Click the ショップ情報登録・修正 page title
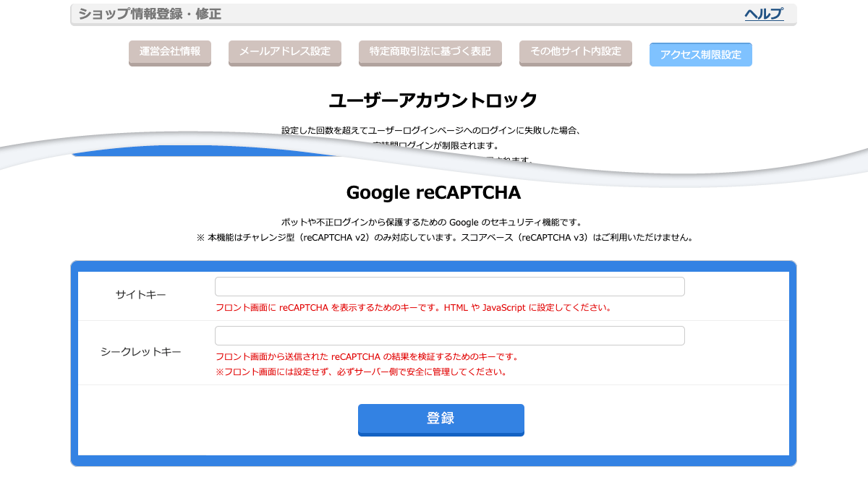The width and height of the screenshot is (868, 477). click(150, 14)
